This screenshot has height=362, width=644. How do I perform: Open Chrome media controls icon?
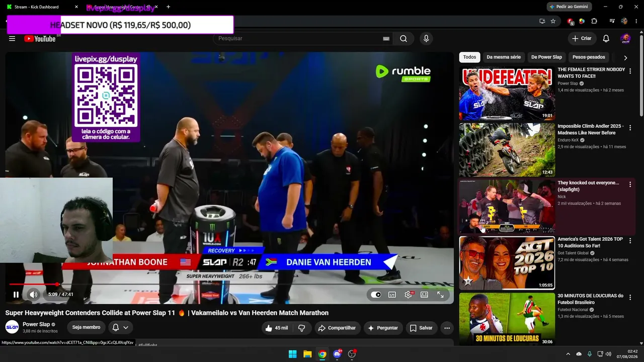click(612, 21)
